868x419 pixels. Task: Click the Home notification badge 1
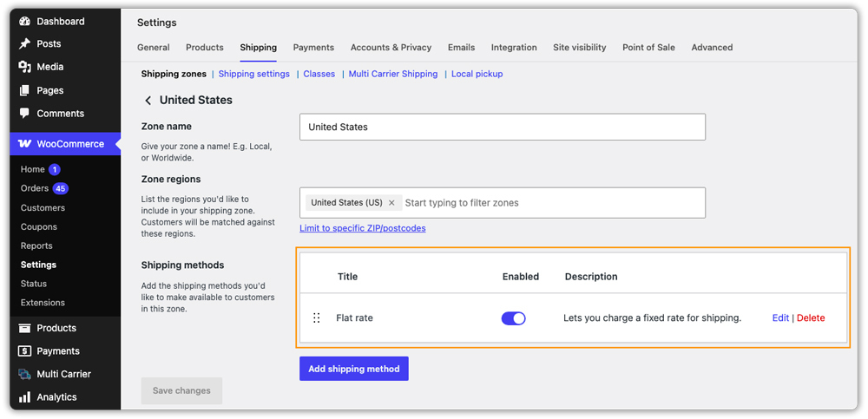tap(54, 169)
